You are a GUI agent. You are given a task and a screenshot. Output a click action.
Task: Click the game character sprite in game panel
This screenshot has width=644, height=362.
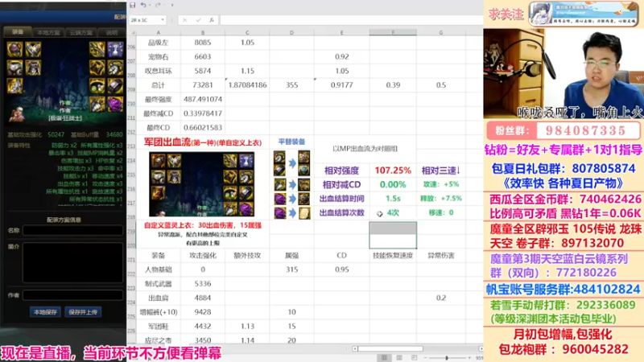(16, 115)
